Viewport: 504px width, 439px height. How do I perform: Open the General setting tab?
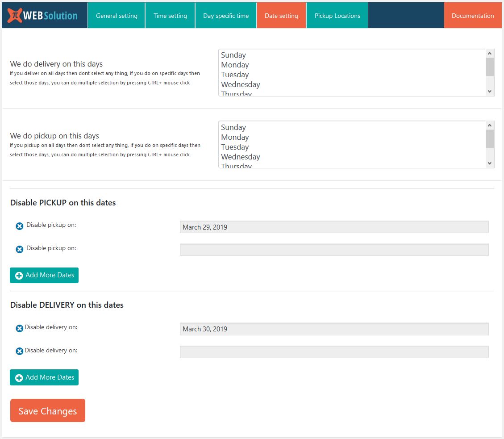[x=117, y=16]
